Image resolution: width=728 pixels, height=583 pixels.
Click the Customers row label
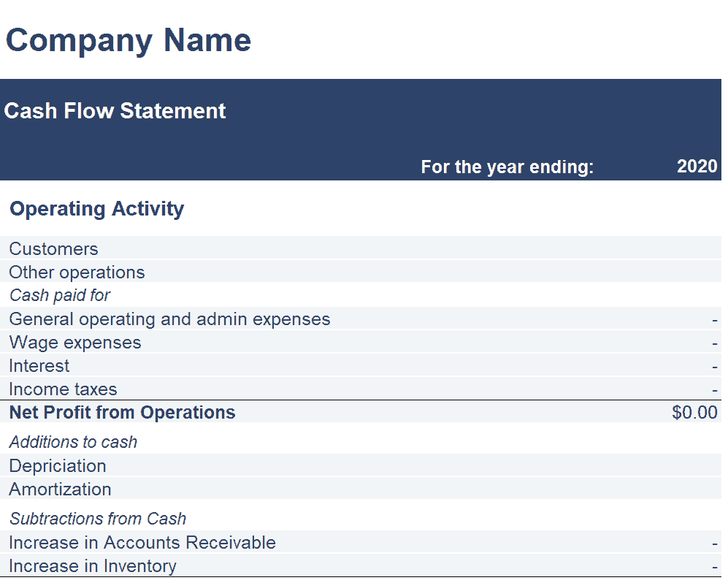click(53, 249)
